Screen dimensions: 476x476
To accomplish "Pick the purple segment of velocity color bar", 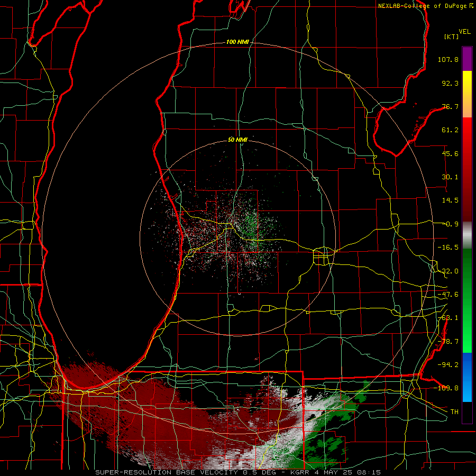I will pos(467,59).
